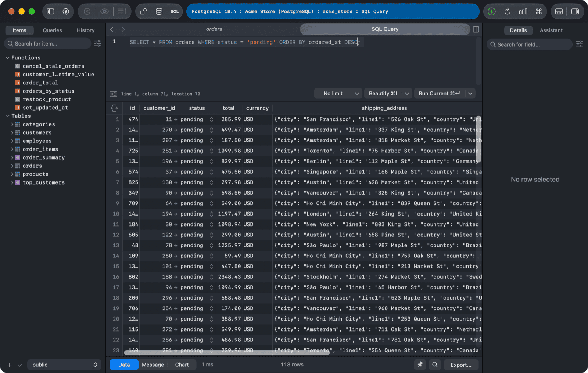Select the orders editor tab
Image resolution: width=588 pixels, height=373 pixels.
tap(214, 29)
